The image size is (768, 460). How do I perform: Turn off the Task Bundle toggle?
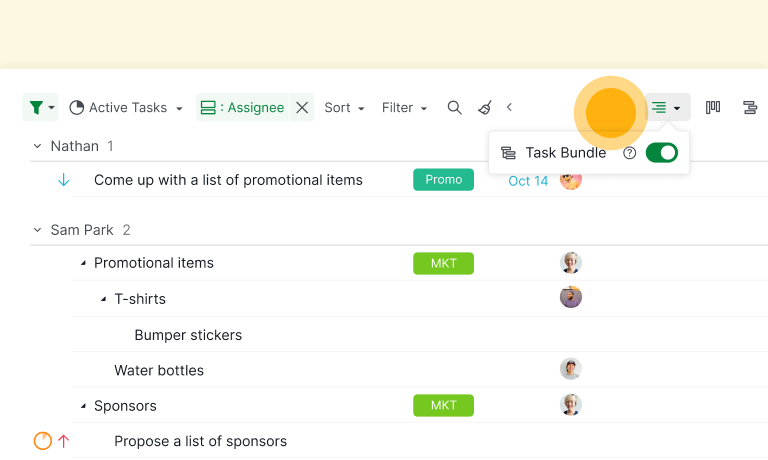[662, 153]
